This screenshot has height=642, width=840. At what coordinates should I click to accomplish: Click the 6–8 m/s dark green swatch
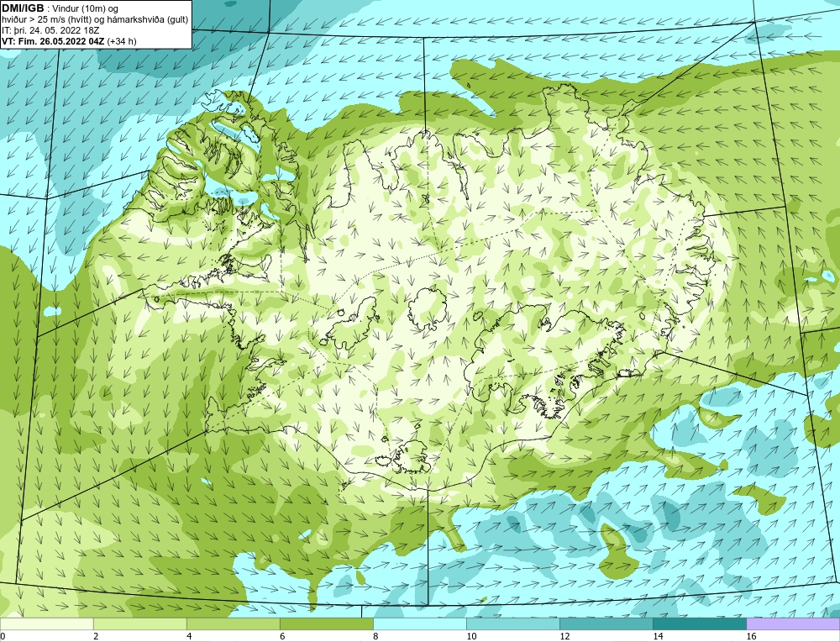[x=326, y=624]
